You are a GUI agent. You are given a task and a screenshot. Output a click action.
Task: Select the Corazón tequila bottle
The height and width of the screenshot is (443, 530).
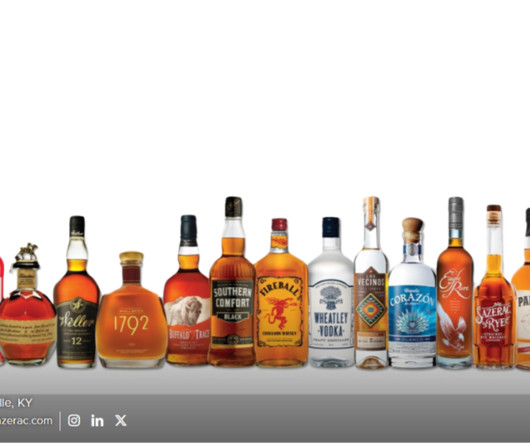point(412,293)
